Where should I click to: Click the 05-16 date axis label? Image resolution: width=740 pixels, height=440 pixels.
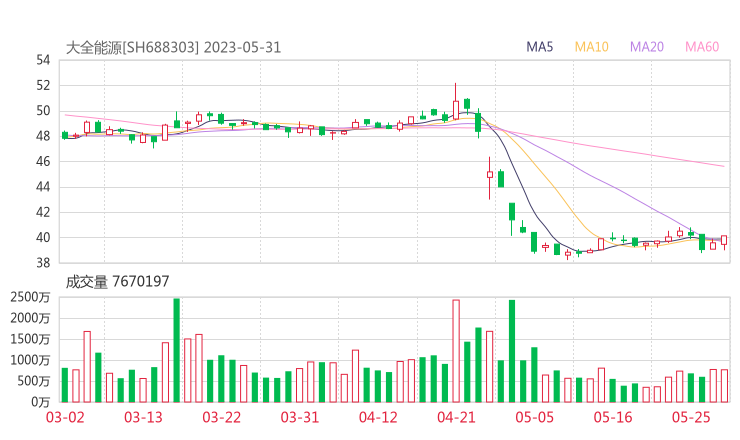coord(613,417)
